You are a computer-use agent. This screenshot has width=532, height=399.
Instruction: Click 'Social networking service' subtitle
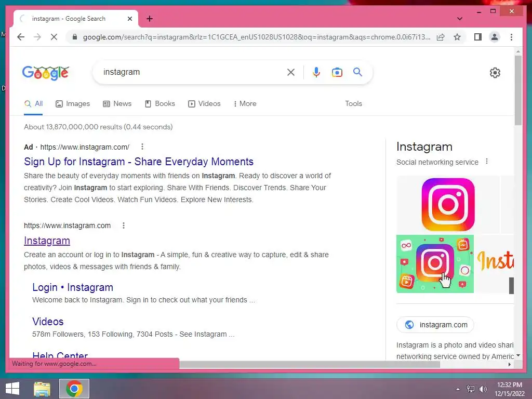(x=437, y=162)
